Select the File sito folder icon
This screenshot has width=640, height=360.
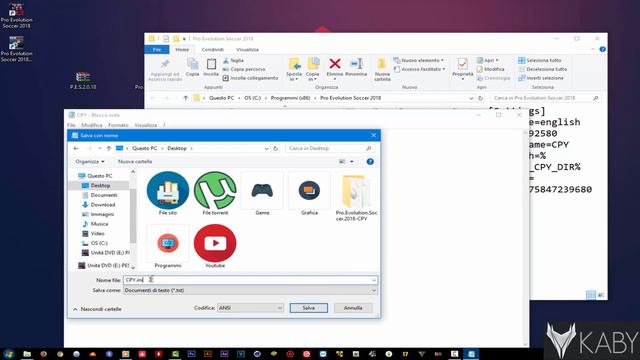pyautogui.click(x=168, y=190)
